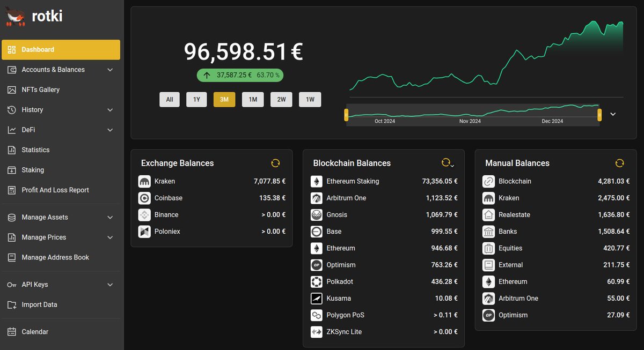Refresh Exchange Balances
The height and width of the screenshot is (350, 644).
click(275, 163)
